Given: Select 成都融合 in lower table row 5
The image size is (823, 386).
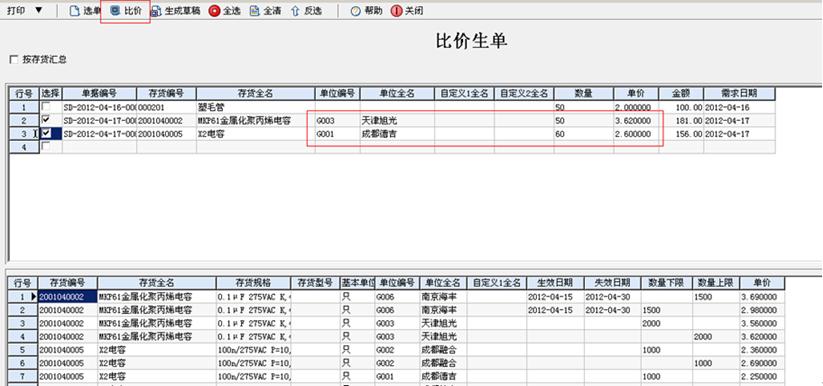Looking at the screenshot, I should [x=443, y=350].
